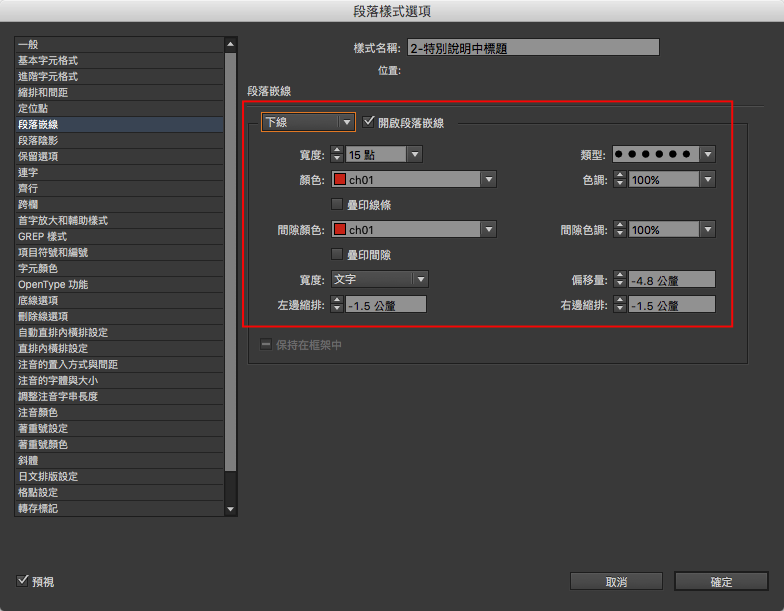Select 注音顏色 category

point(119,412)
